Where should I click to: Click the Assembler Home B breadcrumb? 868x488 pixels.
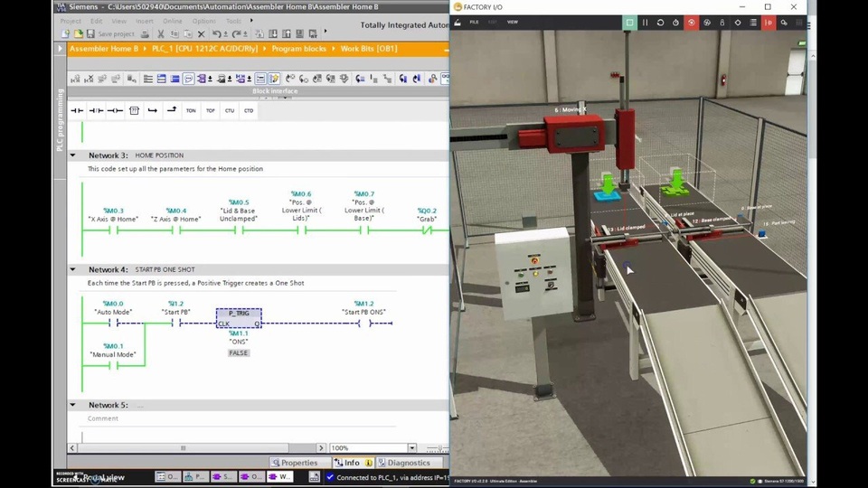click(103, 49)
